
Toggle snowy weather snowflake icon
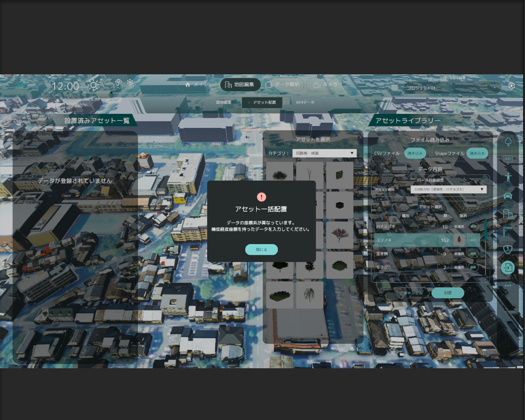[x=130, y=83]
